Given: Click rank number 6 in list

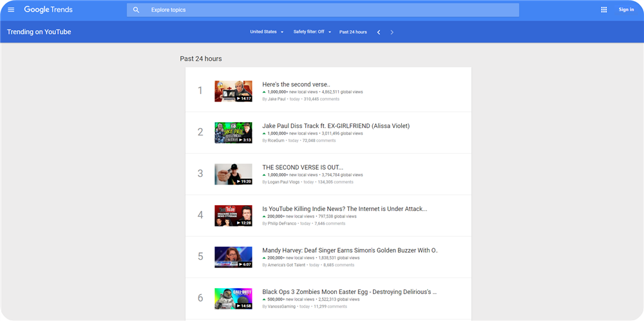Looking at the screenshot, I should (x=200, y=298).
